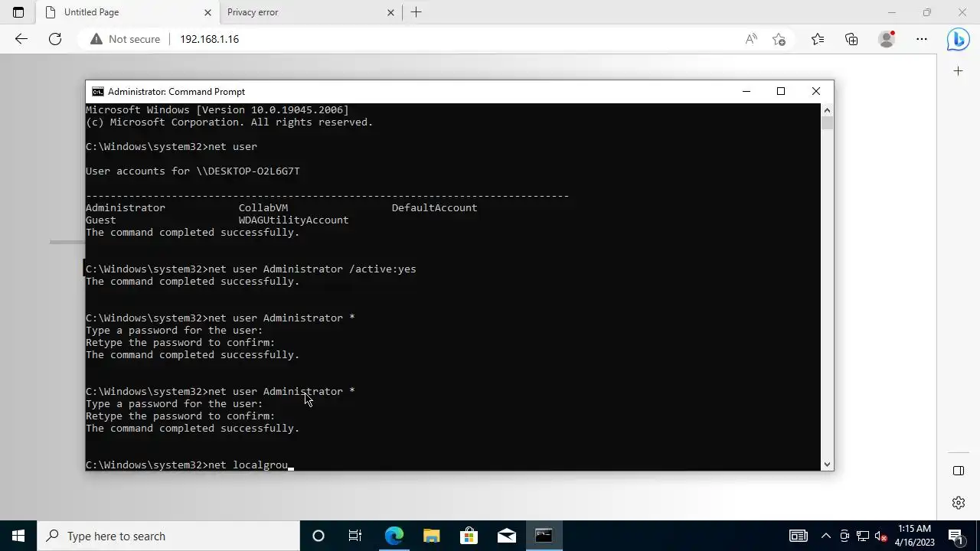Open the notification center
The height and width of the screenshot is (551, 980).
956,536
